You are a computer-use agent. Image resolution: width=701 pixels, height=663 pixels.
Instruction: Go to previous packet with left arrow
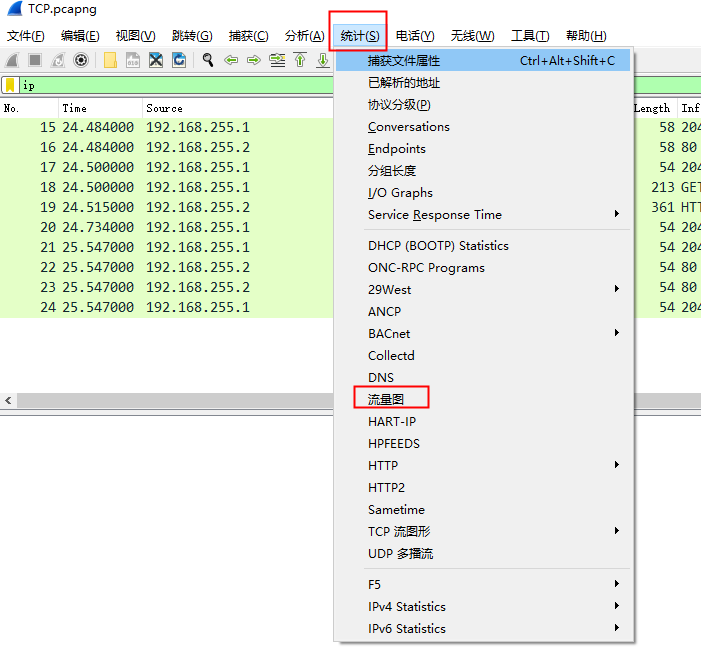231,60
